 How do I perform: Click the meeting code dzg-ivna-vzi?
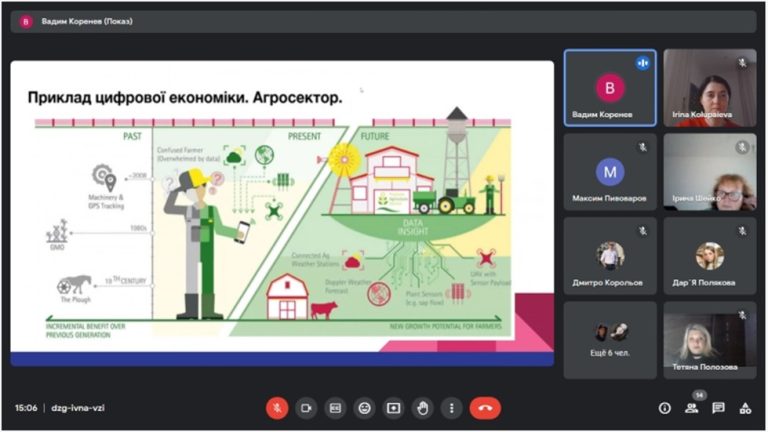(78, 408)
